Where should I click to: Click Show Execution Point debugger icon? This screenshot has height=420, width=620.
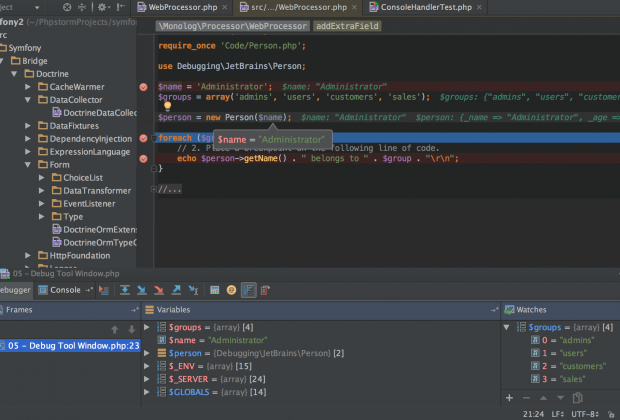click(x=104, y=290)
